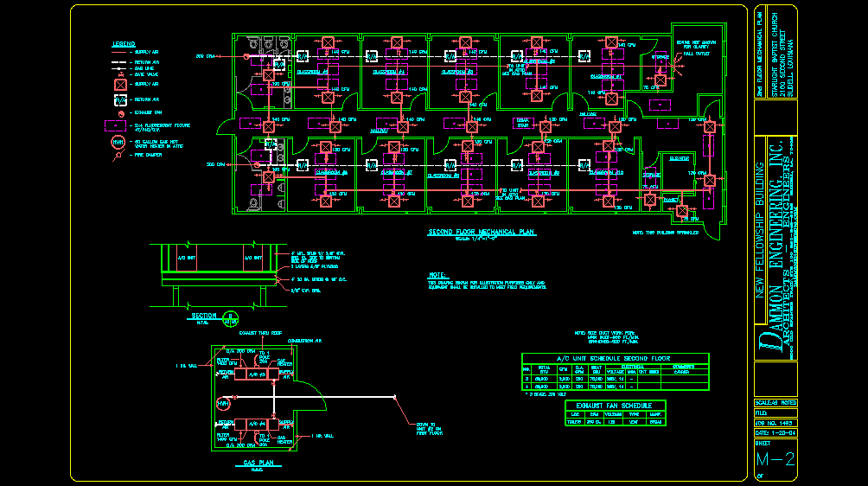The height and width of the screenshot is (486, 868).
Task: Click the HWH water heater legend symbol
Action: point(118,143)
